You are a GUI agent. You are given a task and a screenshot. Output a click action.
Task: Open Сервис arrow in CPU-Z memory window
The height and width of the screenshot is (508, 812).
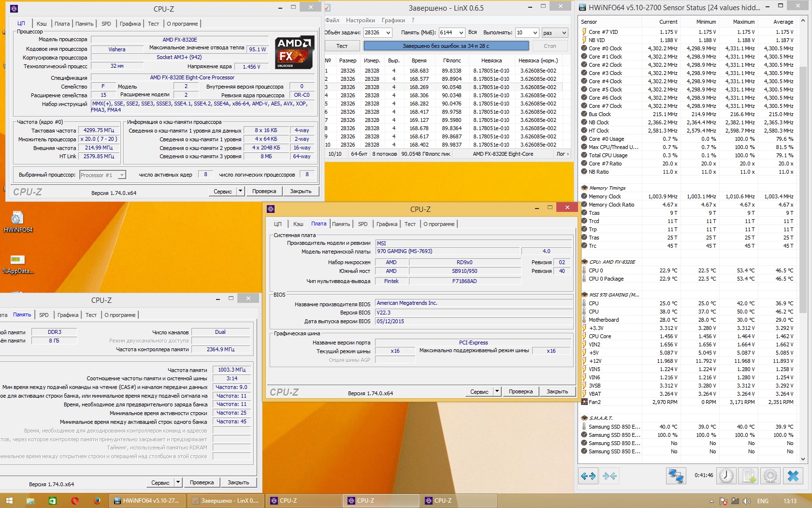tap(178, 482)
